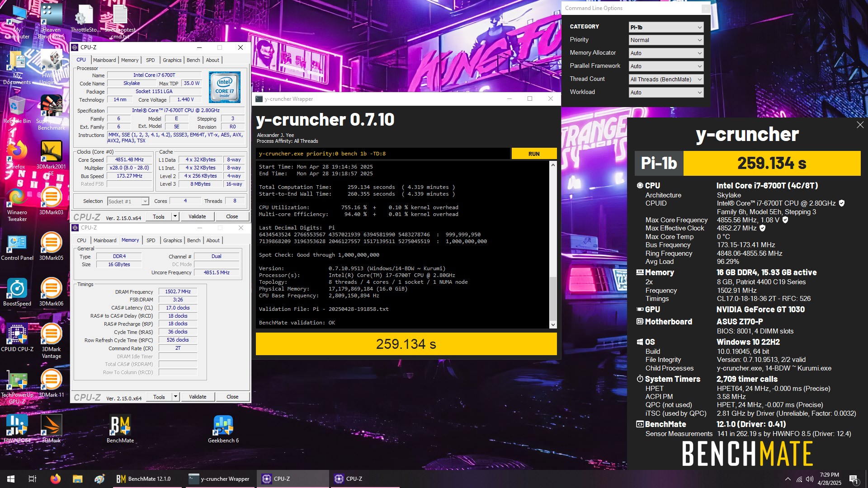The image size is (868, 488).
Task: Open the Heaven Benchmark desktop icon
Action: click(x=51, y=21)
